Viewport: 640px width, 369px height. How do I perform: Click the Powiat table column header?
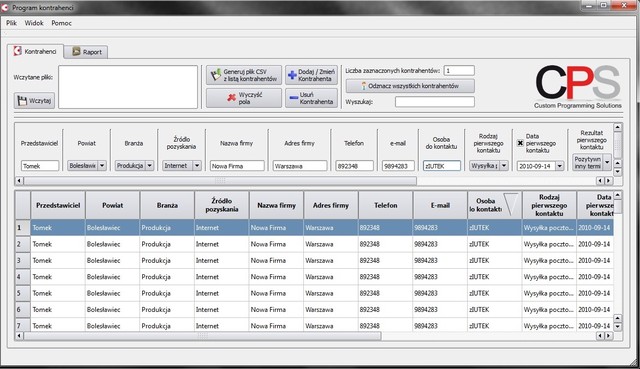[113, 205]
